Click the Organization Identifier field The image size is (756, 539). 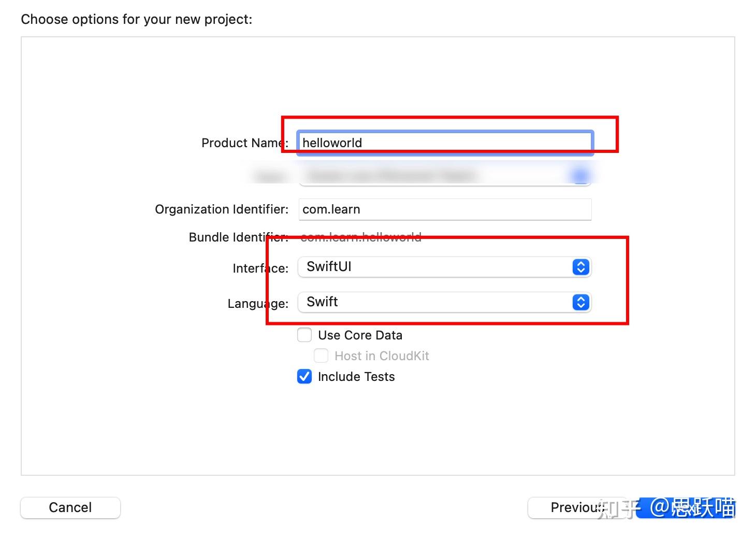[x=445, y=209]
